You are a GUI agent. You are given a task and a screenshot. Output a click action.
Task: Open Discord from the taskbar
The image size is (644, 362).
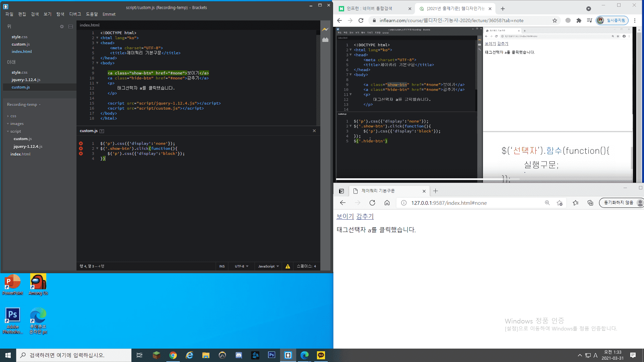click(239, 355)
